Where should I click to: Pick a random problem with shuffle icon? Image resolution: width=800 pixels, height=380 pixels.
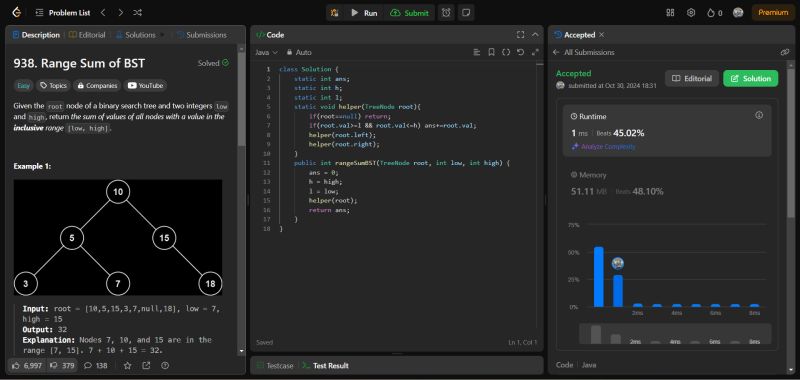coord(138,12)
